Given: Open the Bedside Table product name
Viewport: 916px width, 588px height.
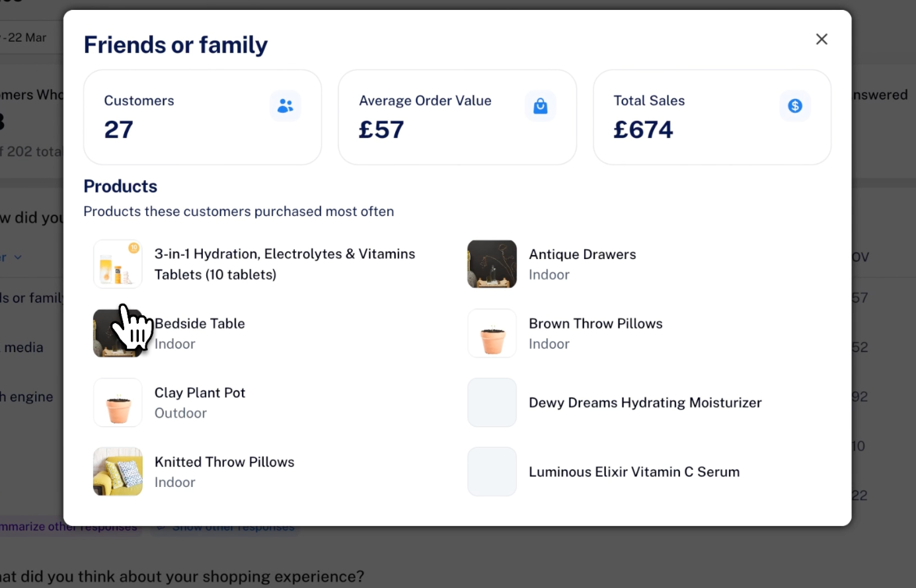Looking at the screenshot, I should (200, 323).
